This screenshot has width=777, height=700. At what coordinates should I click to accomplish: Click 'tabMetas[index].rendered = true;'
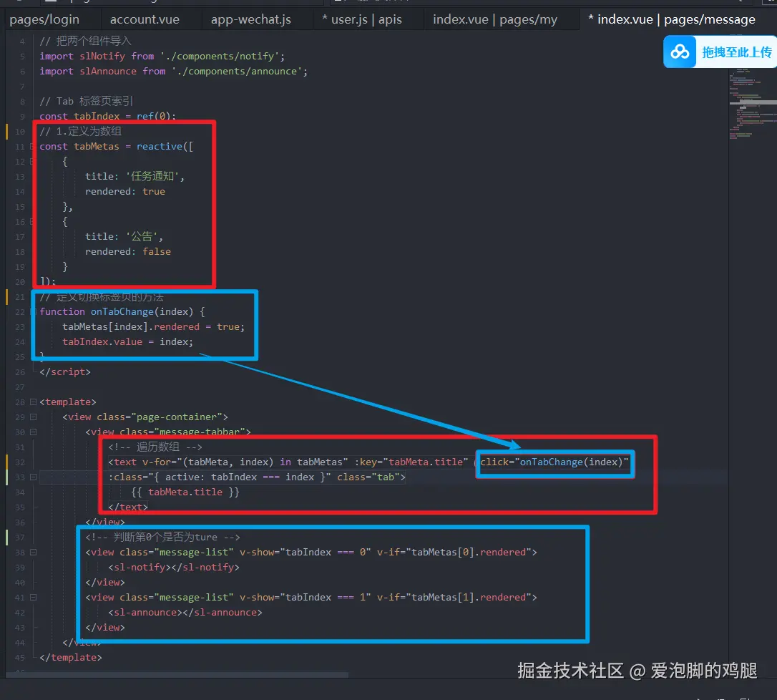pyautogui.click(x=154, y=326)
